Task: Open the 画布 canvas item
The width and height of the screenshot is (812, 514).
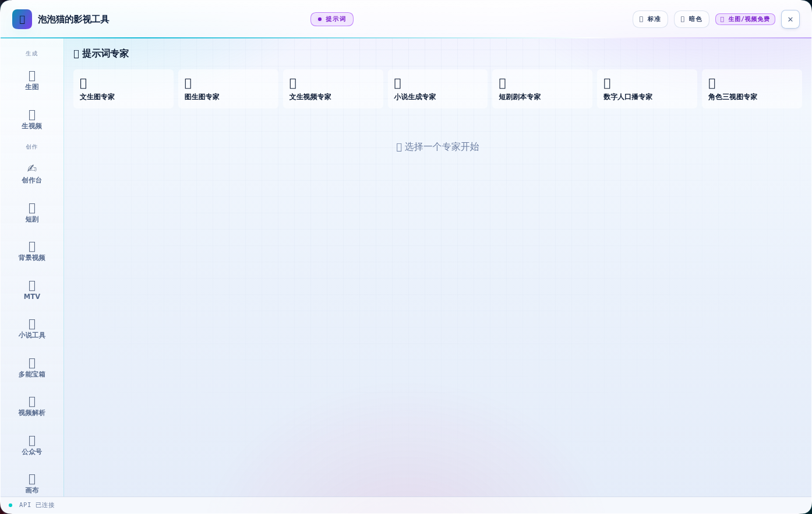Action: pos(32,484)
